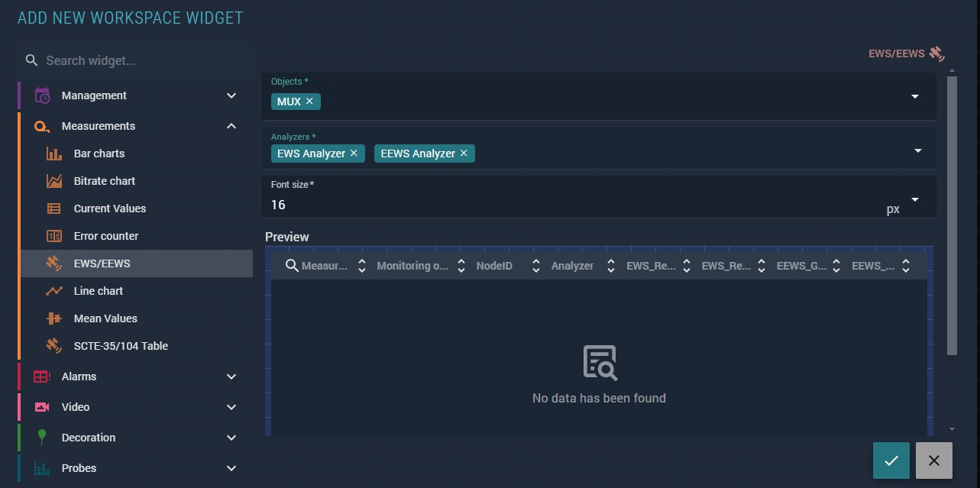Open the Objects dropdown arrow
Screen dimensions: 980x488
coord(914,97)
